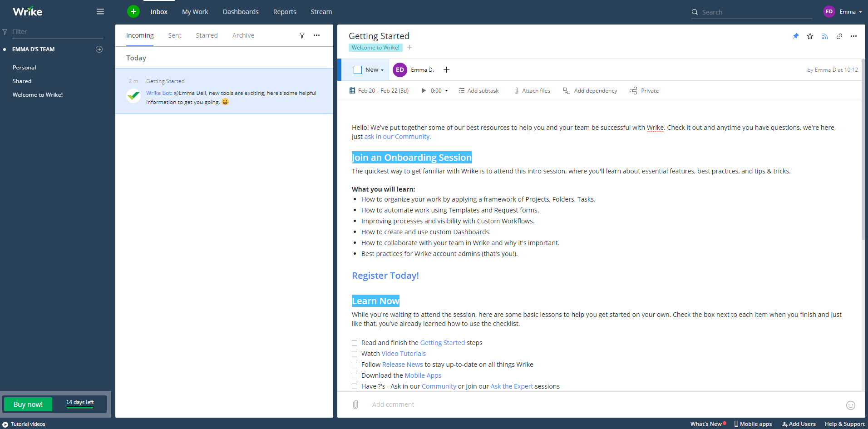
Task: Go to Dashboards tab
Action: pos(241,12)
